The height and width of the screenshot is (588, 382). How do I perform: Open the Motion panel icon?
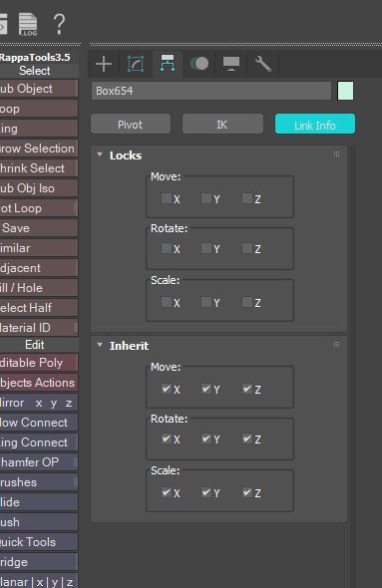pos(199,64)
